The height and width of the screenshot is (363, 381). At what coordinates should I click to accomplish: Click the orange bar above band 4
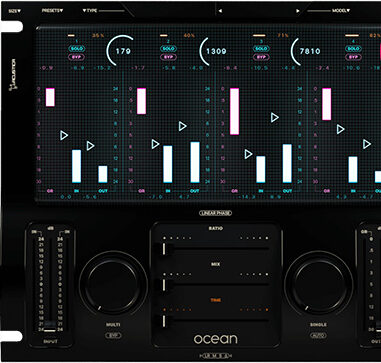click(352, 35)
